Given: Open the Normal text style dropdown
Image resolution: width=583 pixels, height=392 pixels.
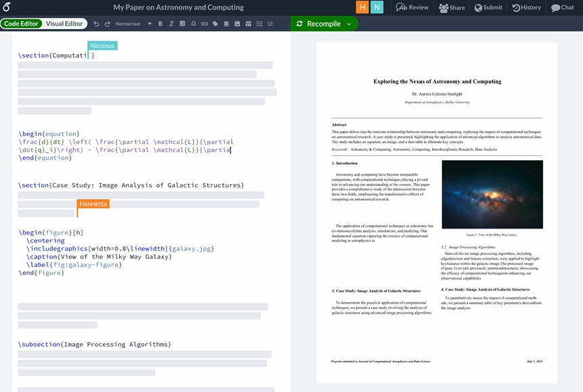Looking at the screenshot, I should pos(133,24).
